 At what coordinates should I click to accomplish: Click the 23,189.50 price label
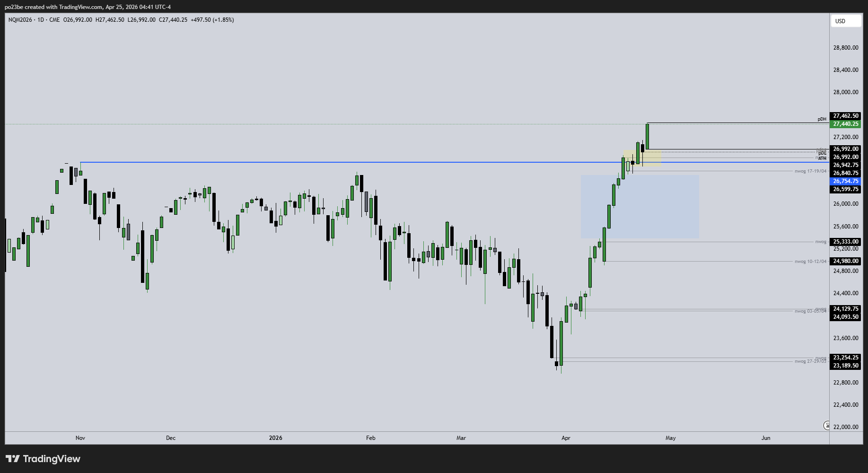tap(845, 366)
